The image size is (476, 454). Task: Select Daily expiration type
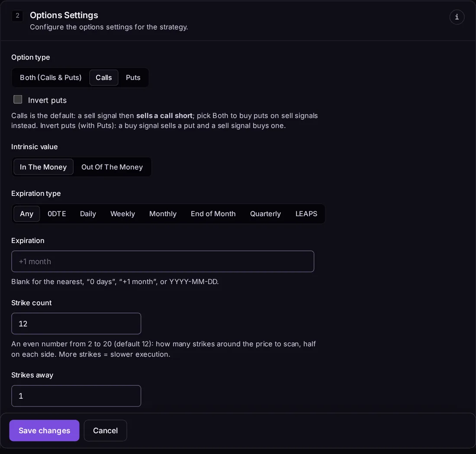[x=88, y=214]
